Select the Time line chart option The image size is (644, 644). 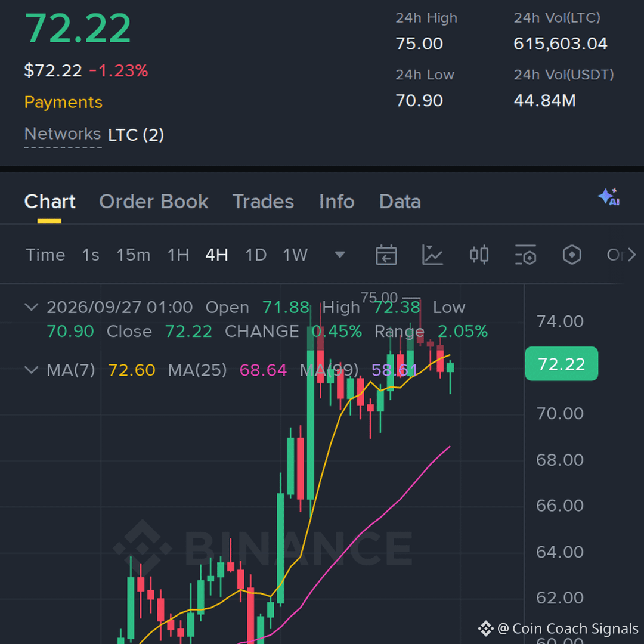point(45,255)
